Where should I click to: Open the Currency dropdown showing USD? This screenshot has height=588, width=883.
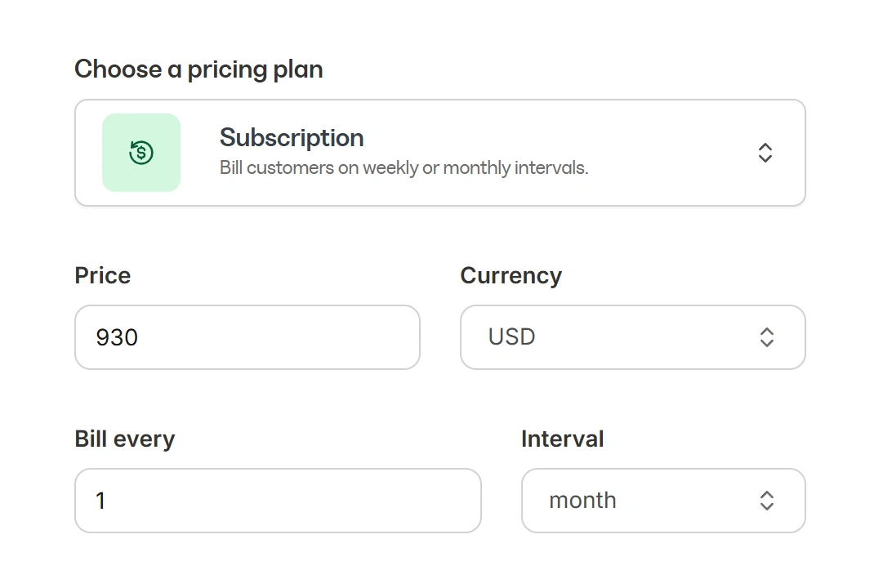coord(632,337)
